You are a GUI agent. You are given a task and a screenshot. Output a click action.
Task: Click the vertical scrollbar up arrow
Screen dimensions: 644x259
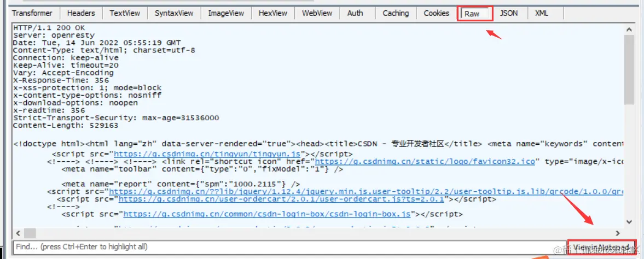point(629,29)
